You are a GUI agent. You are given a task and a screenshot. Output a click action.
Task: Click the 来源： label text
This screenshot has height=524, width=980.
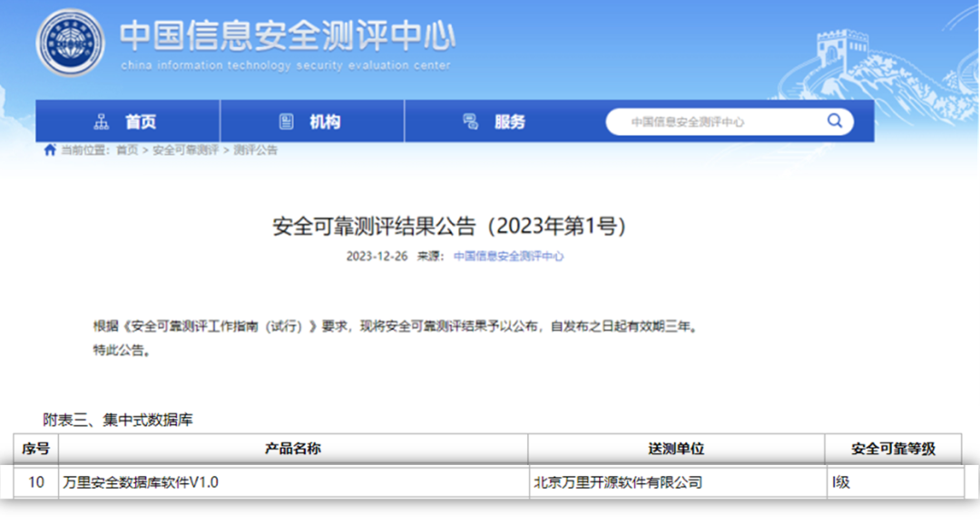(431, 256)
